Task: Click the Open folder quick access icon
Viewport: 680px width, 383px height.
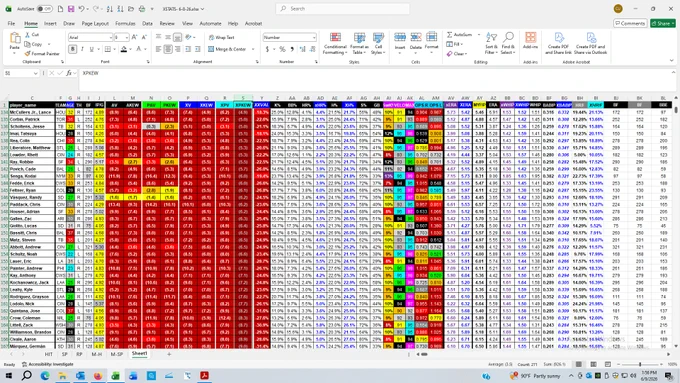Action: click(131, 9)
